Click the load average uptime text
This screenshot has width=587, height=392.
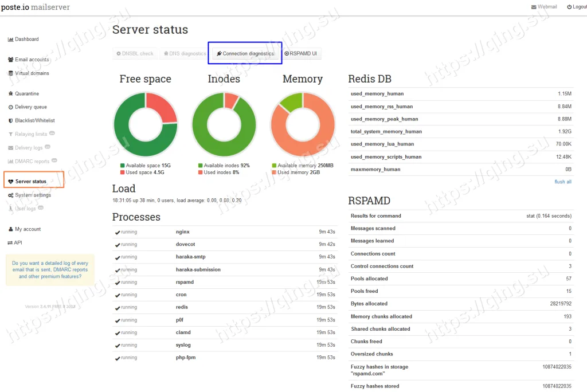[x=177, y=201]
